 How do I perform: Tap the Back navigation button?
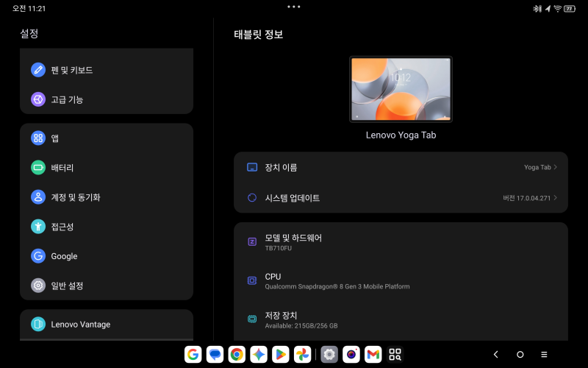495,354
